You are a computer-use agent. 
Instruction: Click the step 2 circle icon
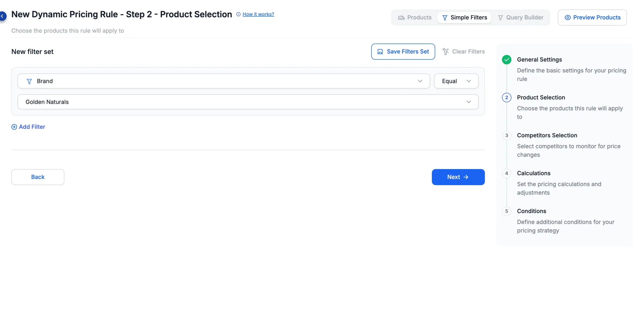pos(506,98)
